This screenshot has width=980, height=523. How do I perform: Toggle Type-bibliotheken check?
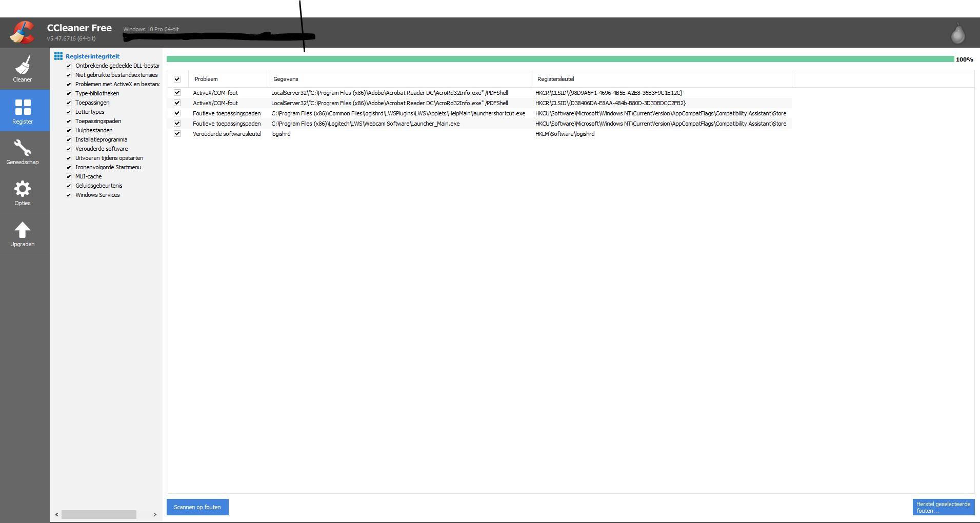click(69, 93)
